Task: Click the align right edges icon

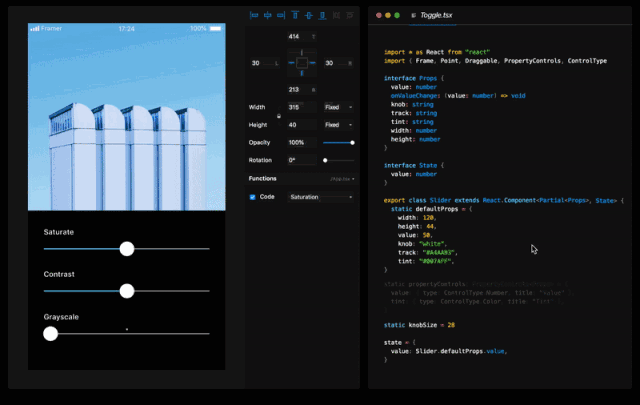Action: click(x=282, y=16)
